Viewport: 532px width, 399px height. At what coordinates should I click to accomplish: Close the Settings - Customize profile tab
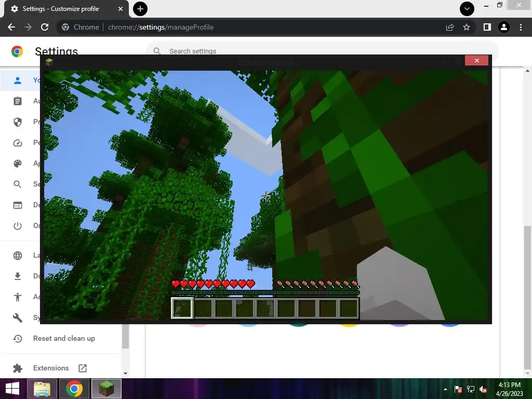click(121, 9)
